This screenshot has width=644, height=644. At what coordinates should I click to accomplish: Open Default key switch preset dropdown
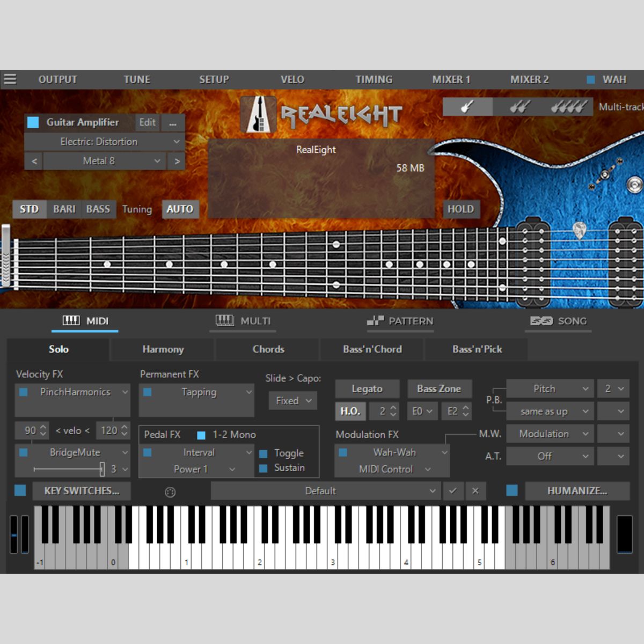(x=326, y=491)
